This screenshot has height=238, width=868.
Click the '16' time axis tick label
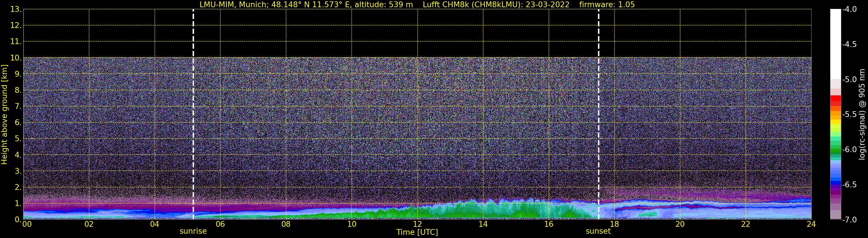549,224
